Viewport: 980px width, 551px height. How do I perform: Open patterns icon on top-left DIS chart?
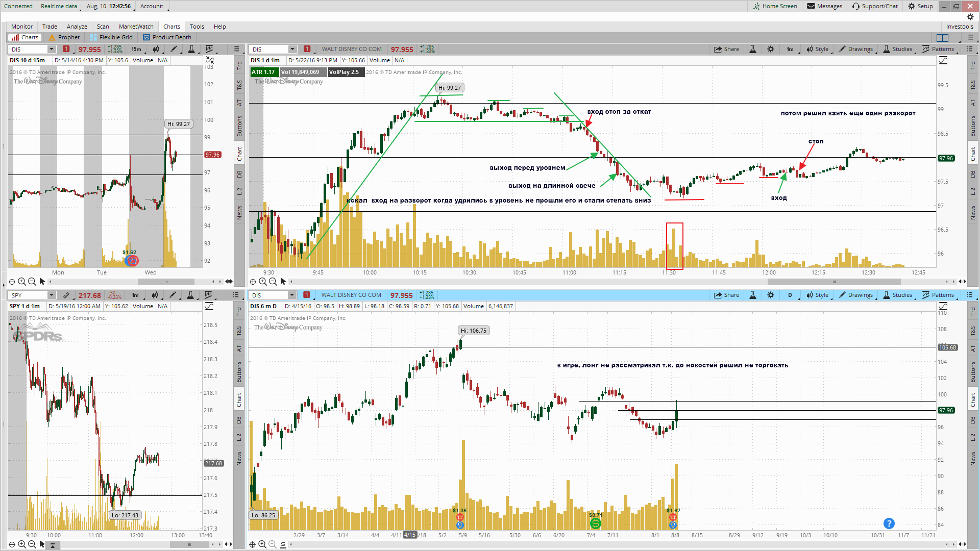click(209, 49)
